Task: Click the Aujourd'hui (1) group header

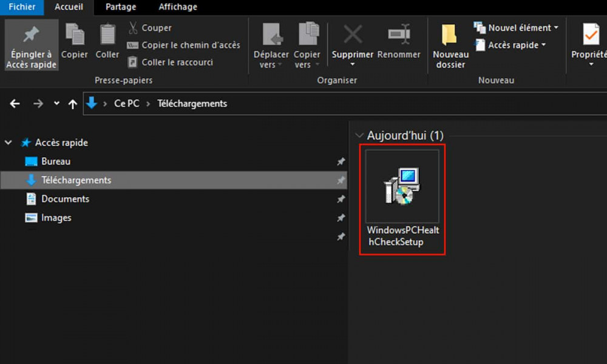Action: tap(405, 135)
